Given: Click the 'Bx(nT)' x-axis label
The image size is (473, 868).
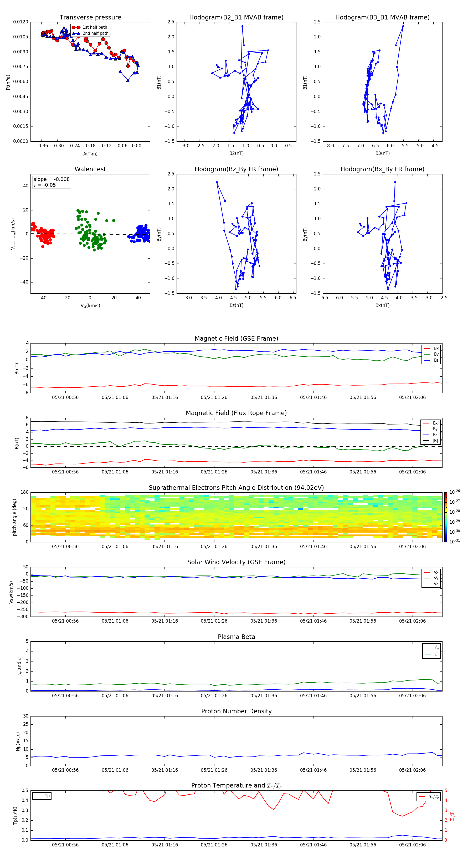Looking at the screenshot, I should [382, 305].
